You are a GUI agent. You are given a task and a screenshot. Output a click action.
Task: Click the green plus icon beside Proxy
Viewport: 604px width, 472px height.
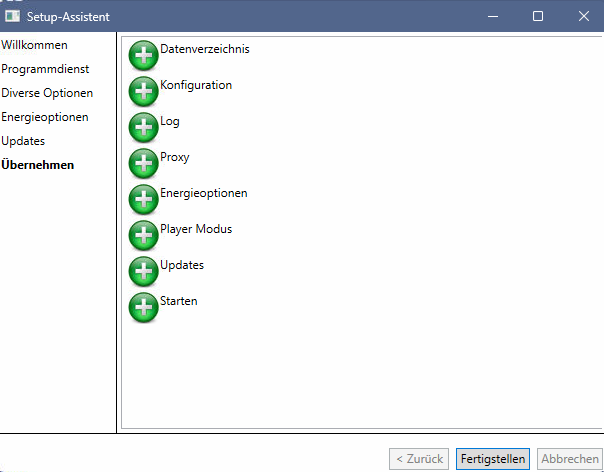click(143, 163)
